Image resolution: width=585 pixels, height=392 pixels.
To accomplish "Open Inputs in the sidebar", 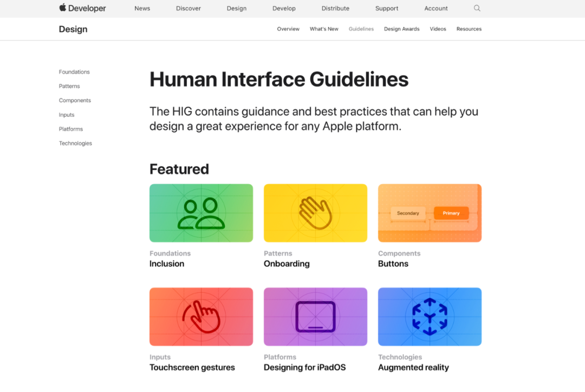I will [x=67, y=115].
